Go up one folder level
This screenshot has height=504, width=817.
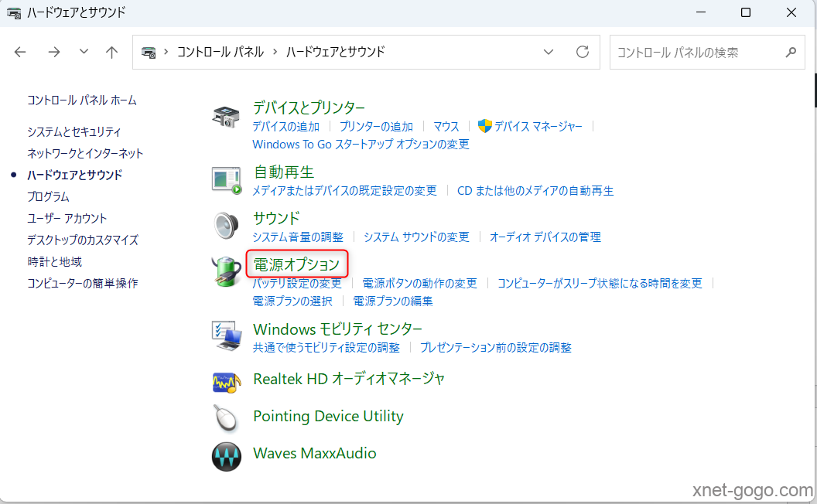point(112,53)
